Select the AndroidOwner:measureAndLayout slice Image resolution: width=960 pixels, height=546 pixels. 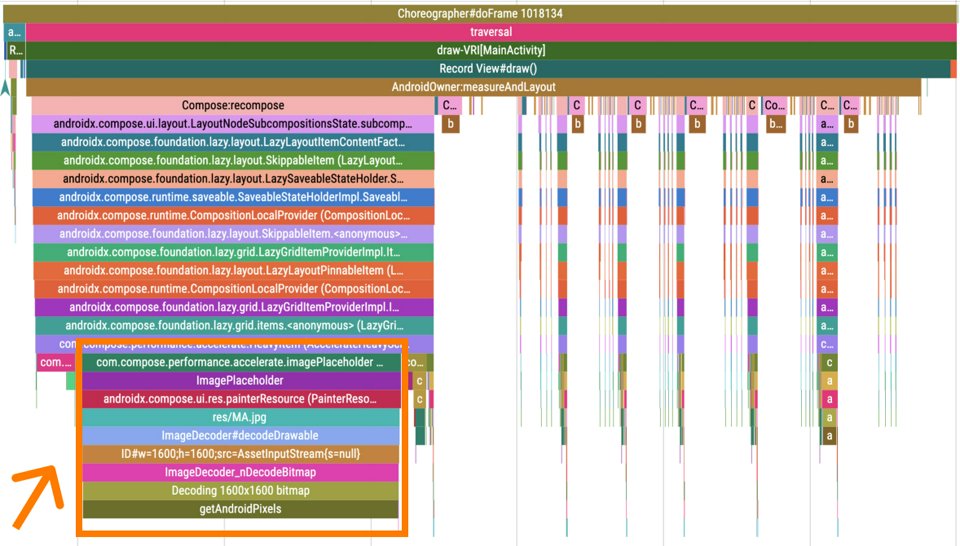[473, 87]
